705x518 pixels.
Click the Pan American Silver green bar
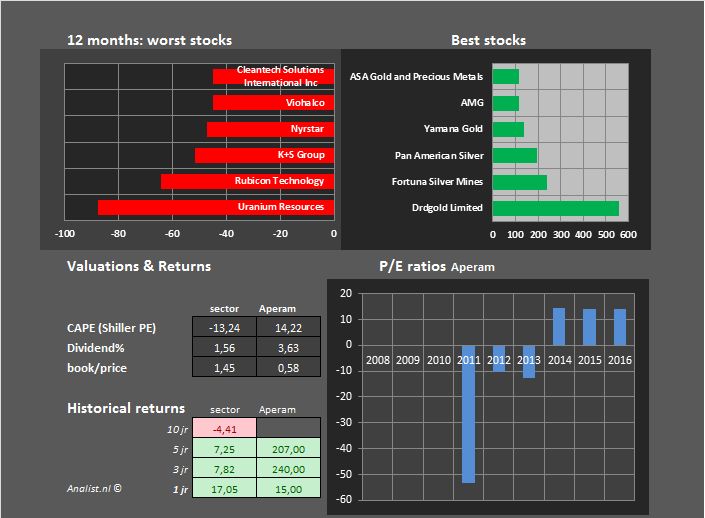pos(515,156)
